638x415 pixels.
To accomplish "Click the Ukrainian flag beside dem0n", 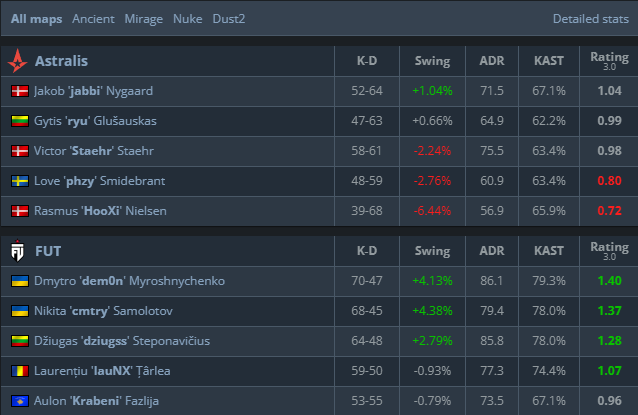I will [x=19, y=281].
